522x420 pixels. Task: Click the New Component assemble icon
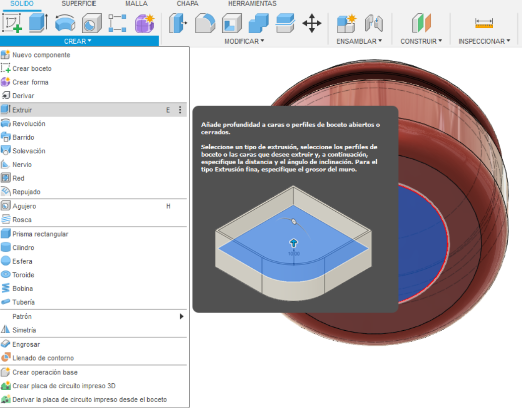coord(347,23)
